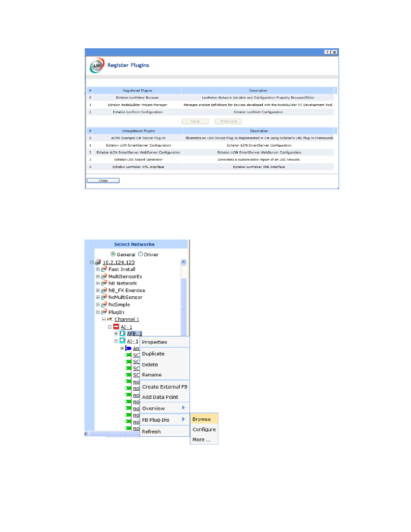Click the Unregistered Plugins column header
The image size is (411, 532).
coord(138,131)
